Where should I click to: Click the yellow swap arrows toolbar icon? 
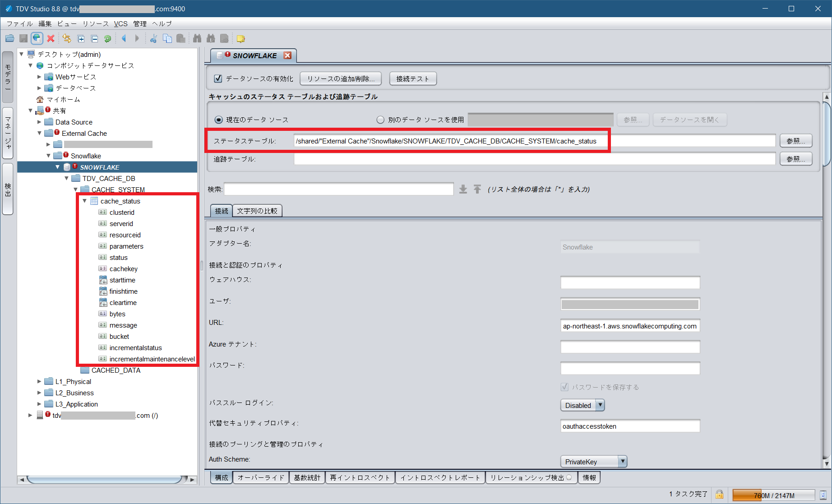[x=67, y=39]
